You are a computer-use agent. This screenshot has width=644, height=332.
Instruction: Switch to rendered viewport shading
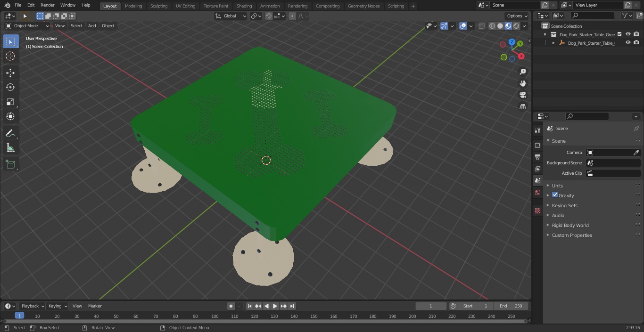(516, 26)
